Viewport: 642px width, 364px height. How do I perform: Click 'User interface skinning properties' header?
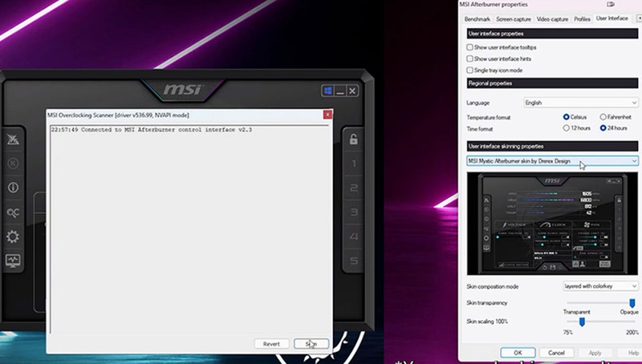(552, 146)
